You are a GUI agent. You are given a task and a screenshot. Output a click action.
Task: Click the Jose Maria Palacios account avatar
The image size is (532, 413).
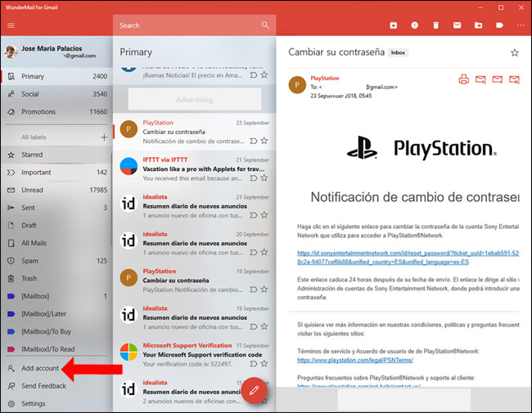11,52
